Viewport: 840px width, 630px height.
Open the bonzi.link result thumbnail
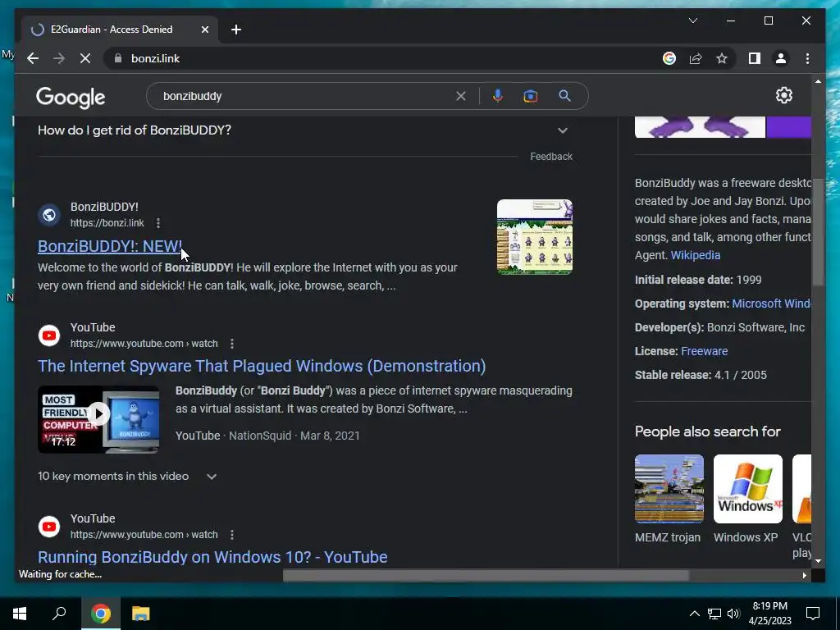click(535, 237)
